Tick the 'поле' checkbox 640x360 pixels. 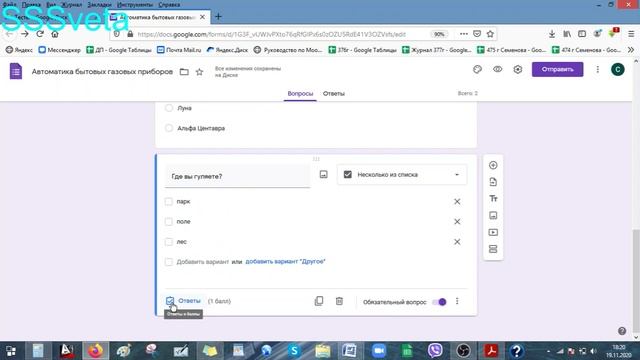(169, 222)
